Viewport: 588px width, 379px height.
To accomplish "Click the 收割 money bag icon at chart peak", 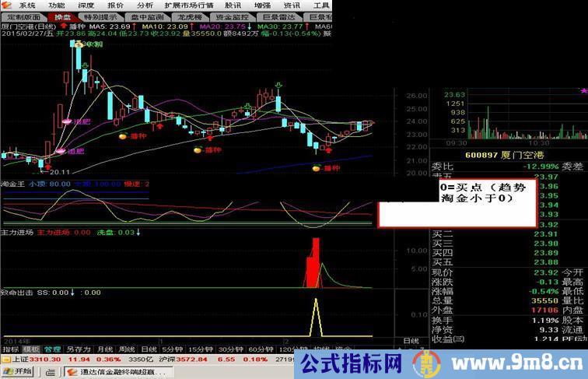I will [x=79, y=44].
